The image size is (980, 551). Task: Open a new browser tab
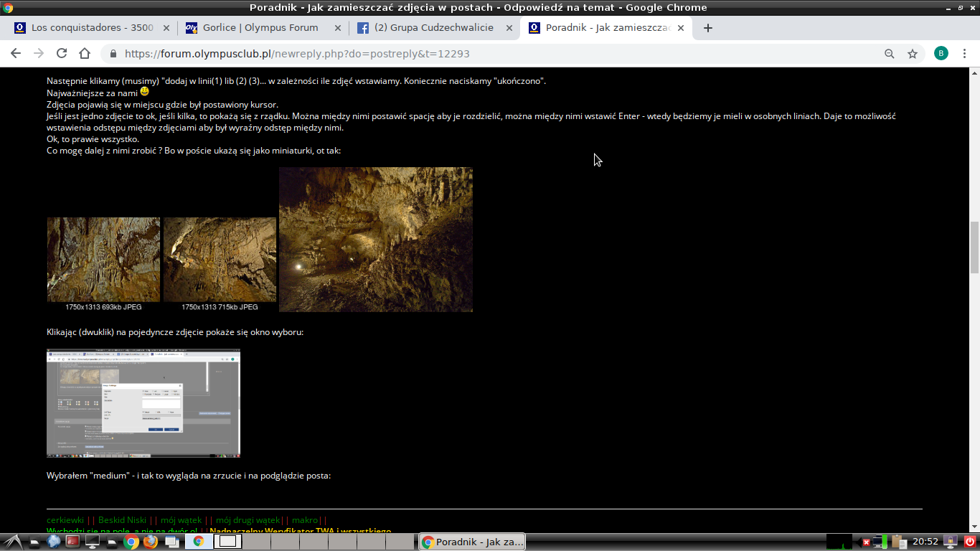(x=708, y=28)
